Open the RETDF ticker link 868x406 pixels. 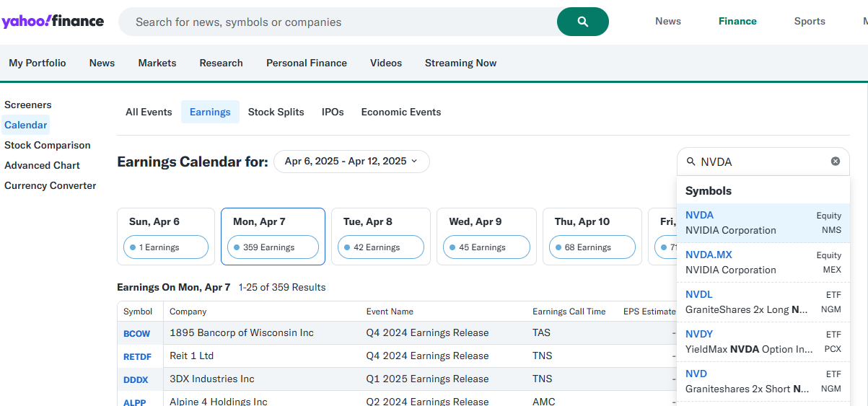click(x=138, y=357)
